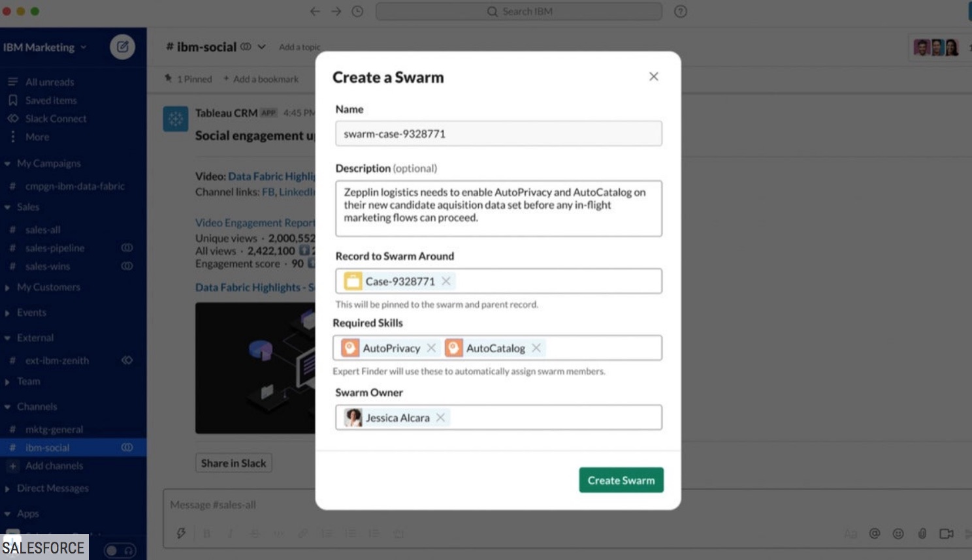Screen dimensions: 972x560
Task: Click the help question mark icon
Action: pyautogui.click(x=681, y=11)
